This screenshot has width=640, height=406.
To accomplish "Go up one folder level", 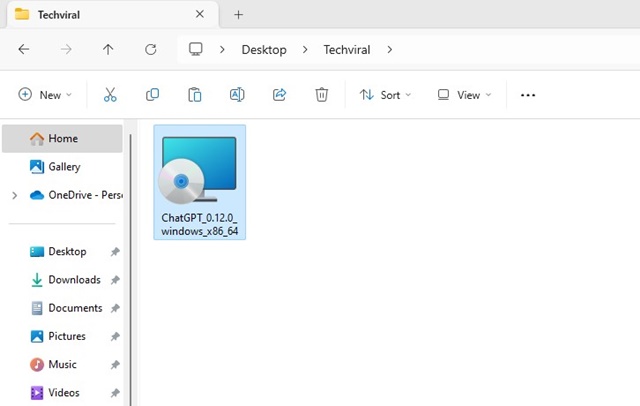I will pyautogui.click(x=108, y=49).
